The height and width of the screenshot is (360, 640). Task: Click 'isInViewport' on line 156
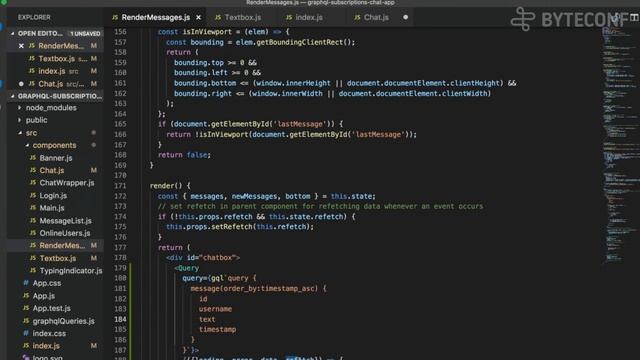(x=207, y=32)
